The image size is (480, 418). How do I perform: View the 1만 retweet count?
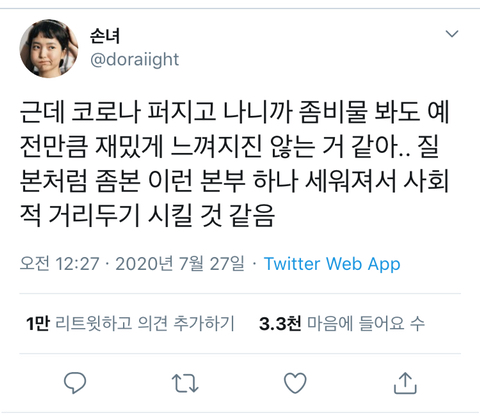(x=38, y=324)
